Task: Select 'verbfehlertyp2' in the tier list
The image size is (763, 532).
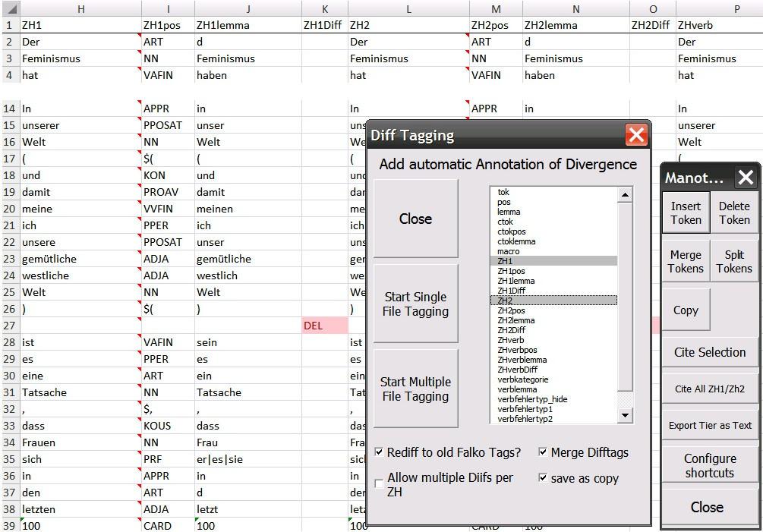Action: (553, 419)
